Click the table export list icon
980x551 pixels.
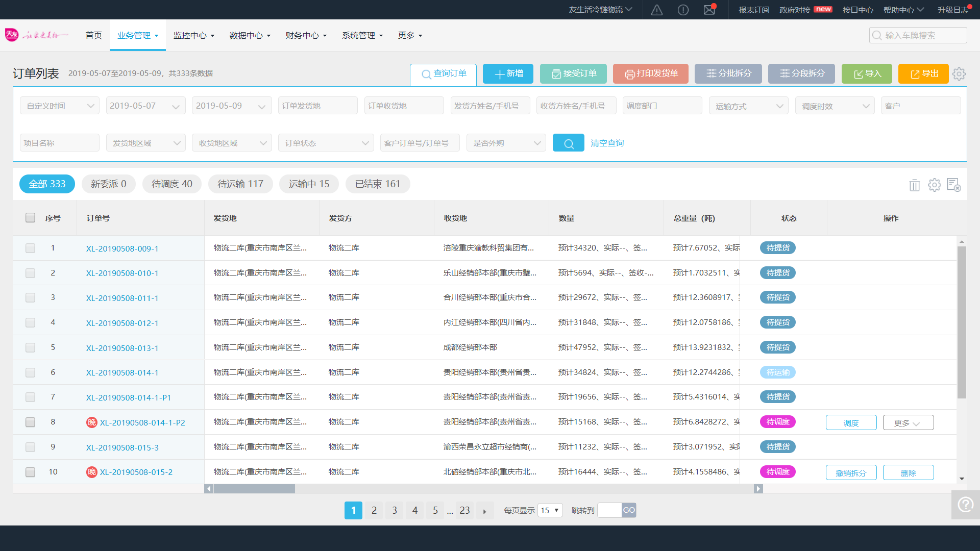[x=953, y=185]
